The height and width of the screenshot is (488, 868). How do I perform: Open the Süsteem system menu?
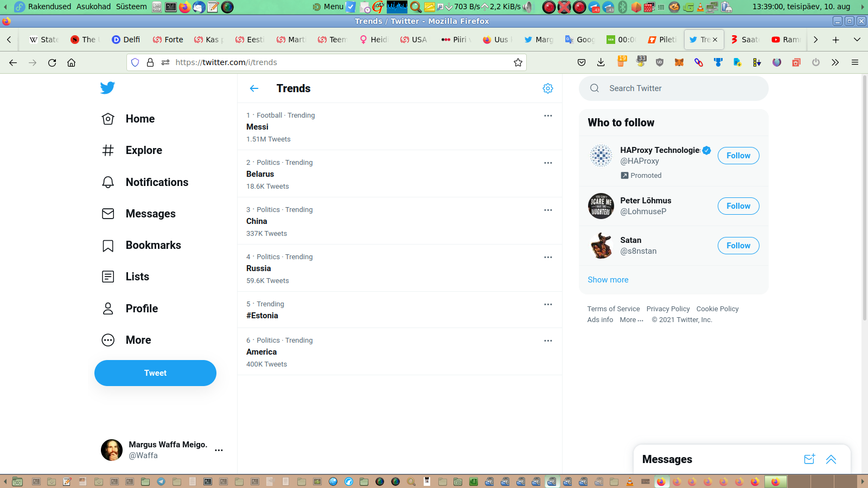(131, 7)
